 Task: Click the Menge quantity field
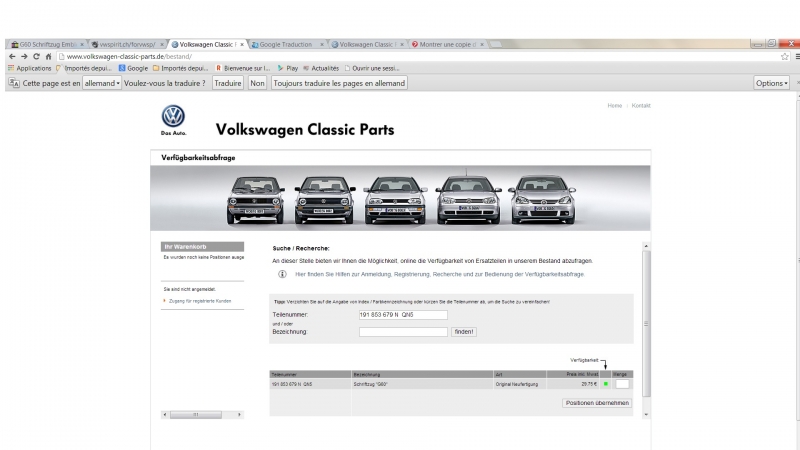click(622, 383)
